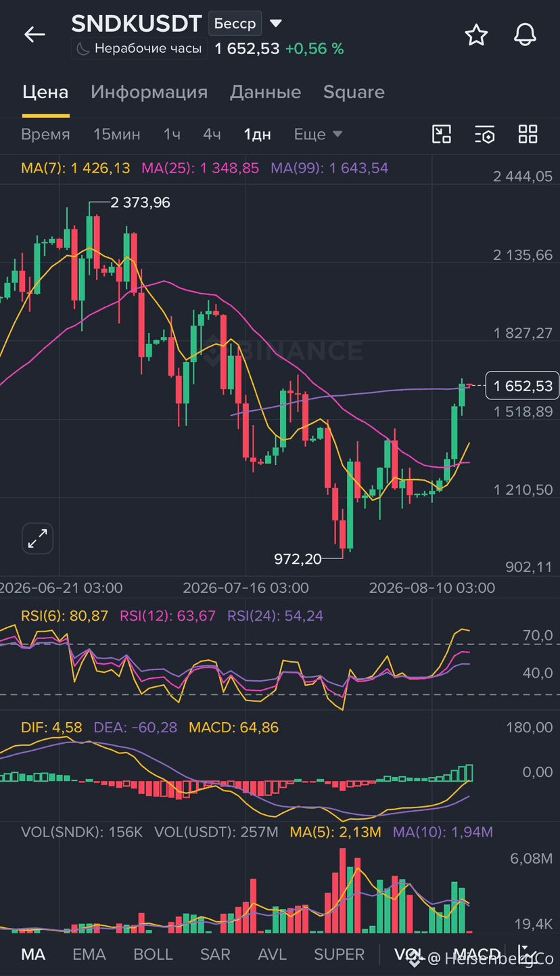Viewport: 560px width, 976px height.
Task: Open the Данные tab
Action: 265,92
